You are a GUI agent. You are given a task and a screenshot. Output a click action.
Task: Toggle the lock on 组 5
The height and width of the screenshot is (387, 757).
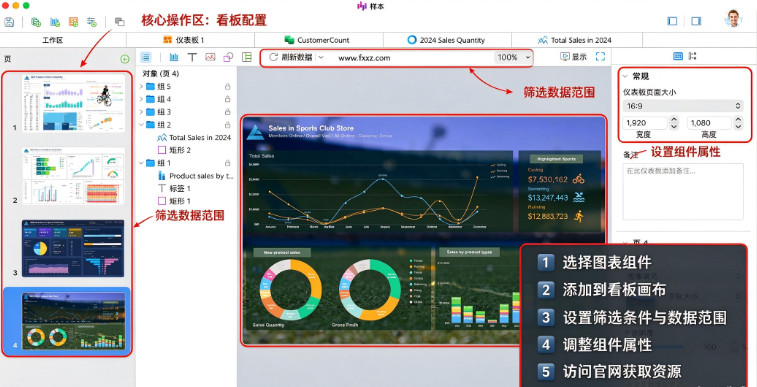[227, 87]
